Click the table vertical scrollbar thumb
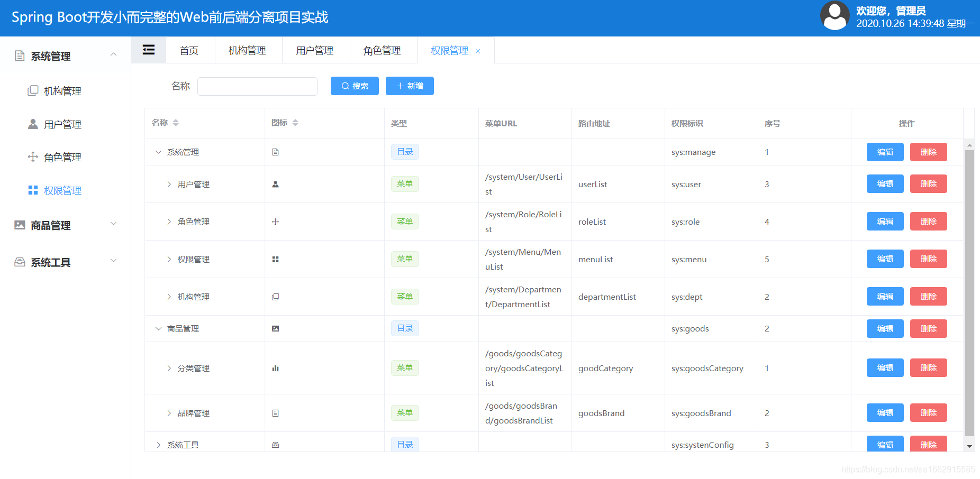 [969, 293]
